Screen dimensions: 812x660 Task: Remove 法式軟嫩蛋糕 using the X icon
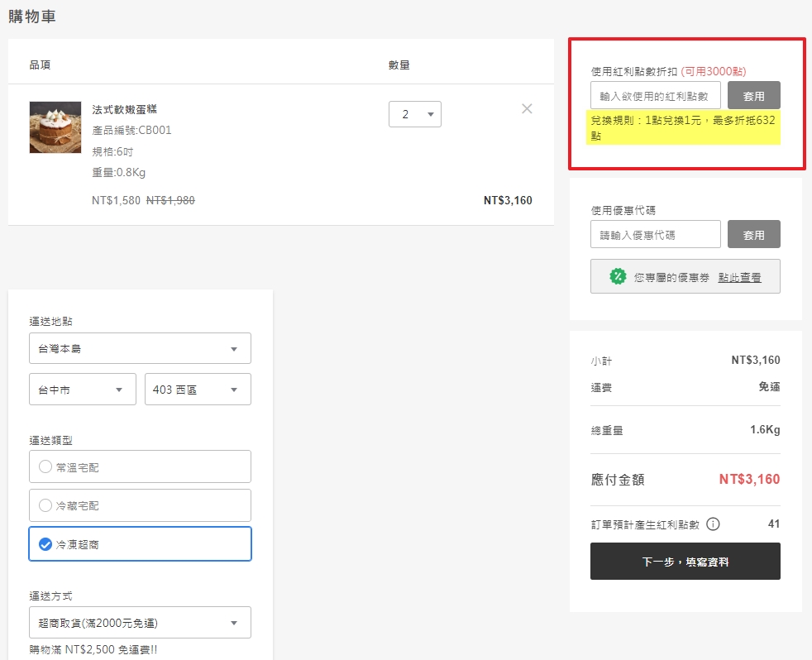pyautogui.click(x=527, y=108)
